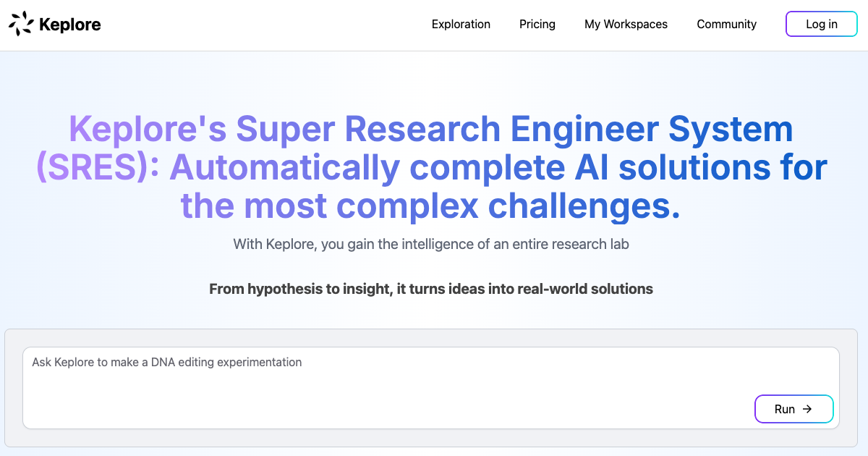This screenshot has width=868, height=456.
Task: Click the arrow icon inside Run button
Action: pyautogui.click(x=807, y=409)
